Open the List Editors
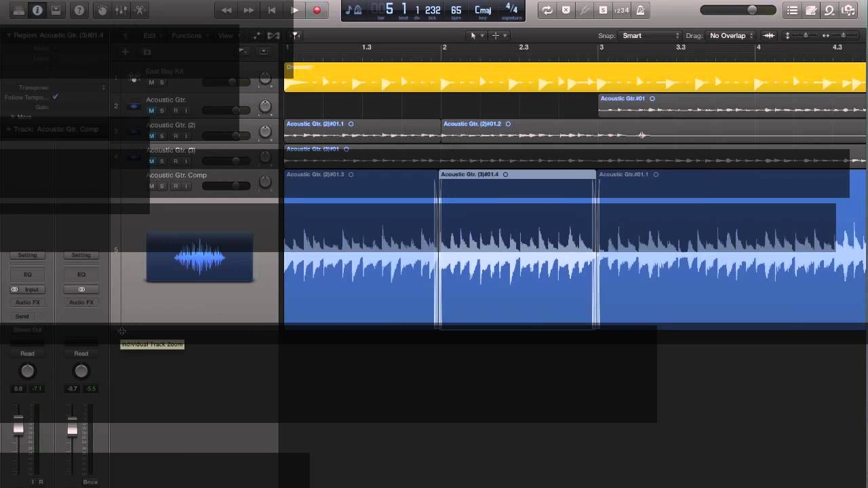Screen dimensions: 868x488 coord(792,10)
